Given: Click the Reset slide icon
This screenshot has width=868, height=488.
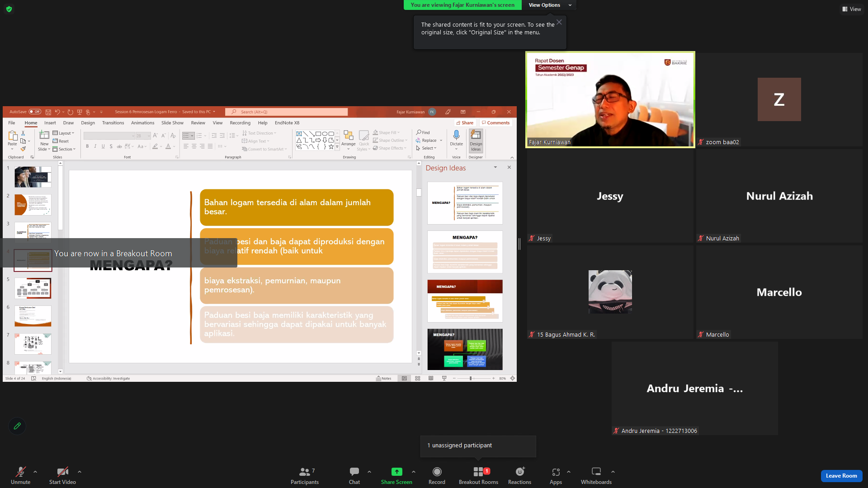Looking at the screenshot, I should click(61, 141).
